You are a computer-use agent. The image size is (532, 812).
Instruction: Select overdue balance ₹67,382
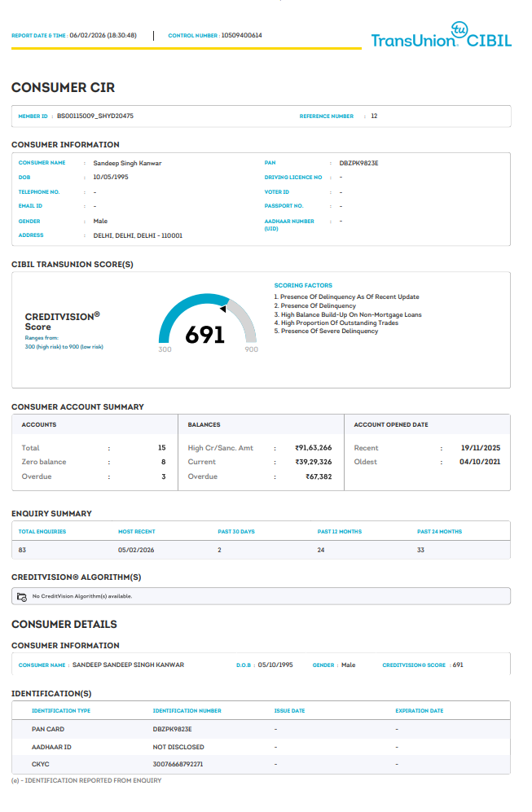[319, 476]
